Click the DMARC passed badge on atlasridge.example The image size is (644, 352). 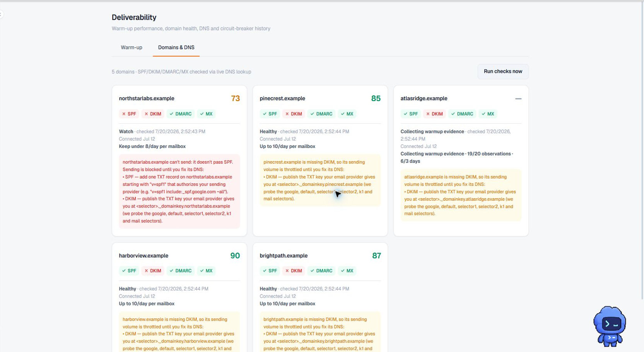[462, 114]
